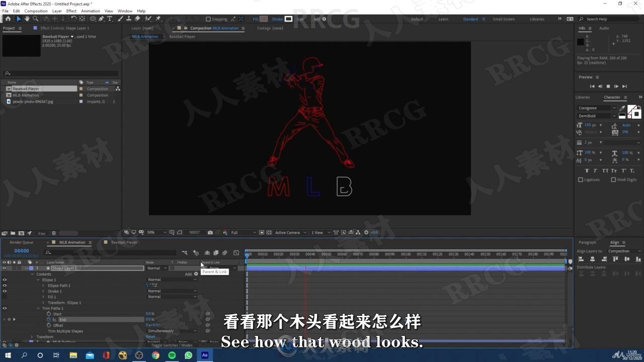Open the Effect menu

point(71,11)
